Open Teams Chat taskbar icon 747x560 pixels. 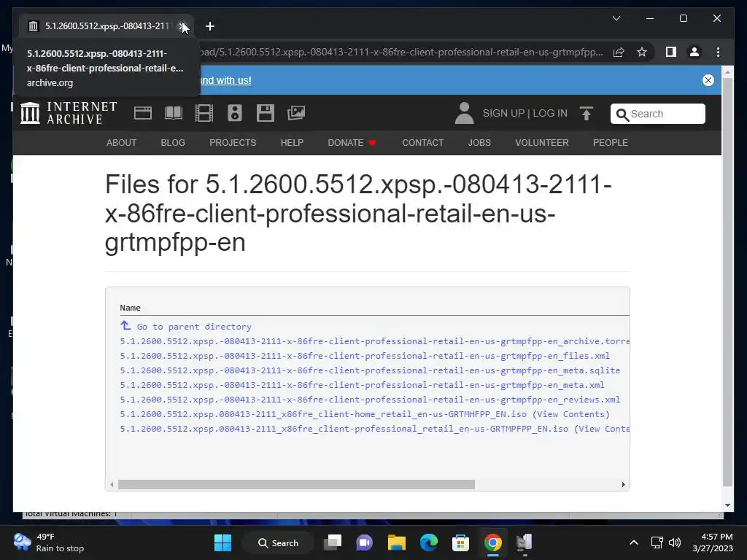pyautogui.click(x=365, y=542)
